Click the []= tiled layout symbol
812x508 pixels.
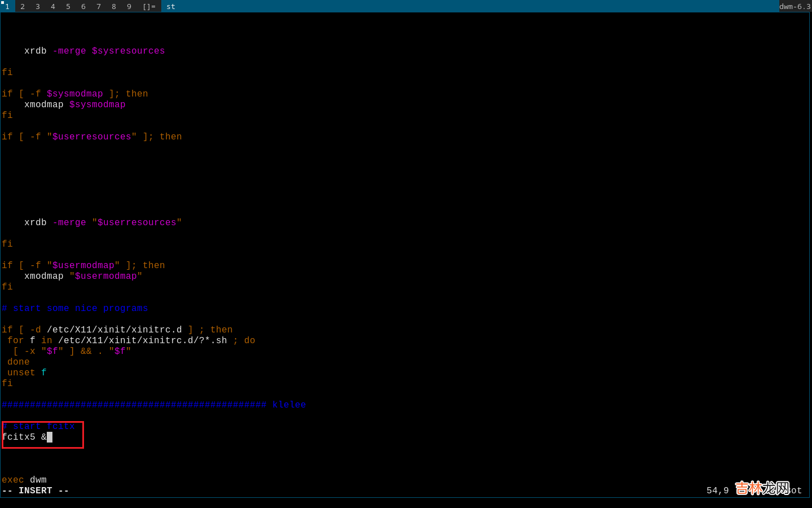pos(149,6)
